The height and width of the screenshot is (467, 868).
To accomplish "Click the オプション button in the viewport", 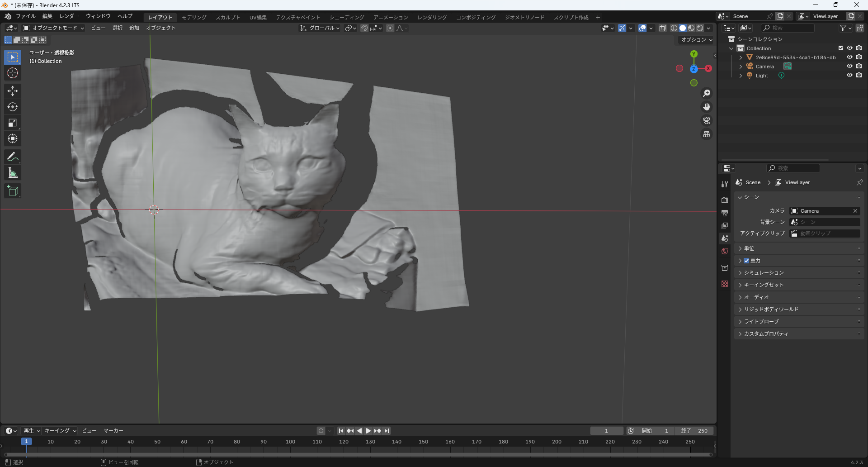I will click(696, 40).
